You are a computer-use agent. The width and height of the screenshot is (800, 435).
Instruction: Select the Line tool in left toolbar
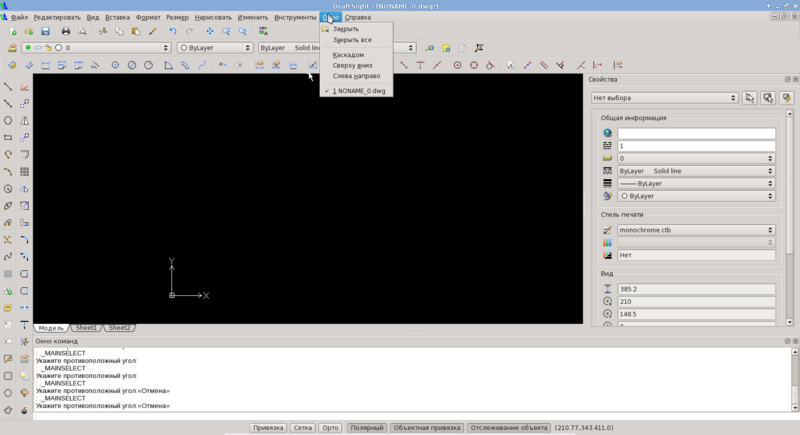(x=8, y=87)
